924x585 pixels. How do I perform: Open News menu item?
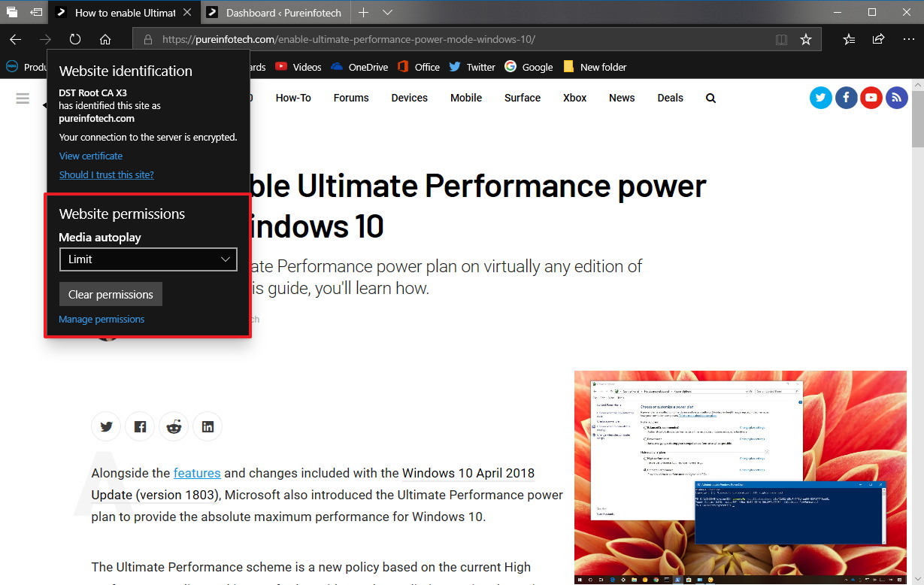(x=622, y=98)
